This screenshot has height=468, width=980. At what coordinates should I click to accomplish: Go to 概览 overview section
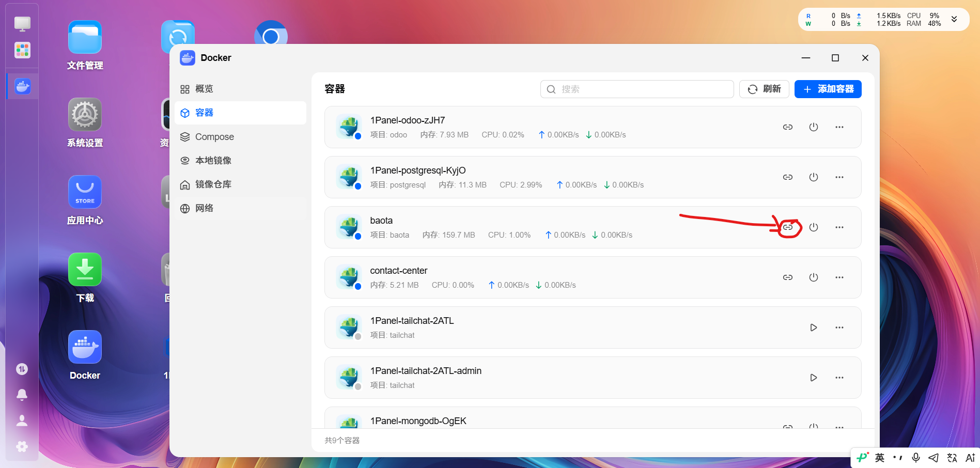(x=240, y=89)
